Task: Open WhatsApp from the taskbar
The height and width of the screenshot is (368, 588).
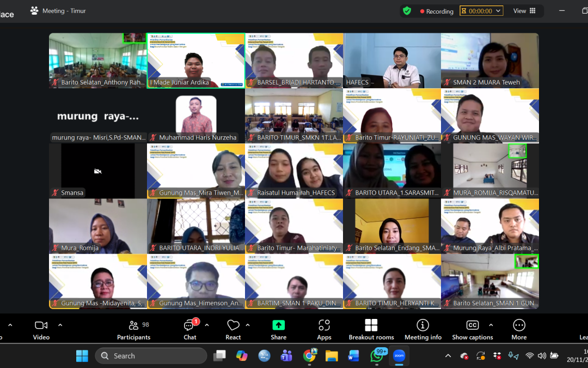Action: 377,355
